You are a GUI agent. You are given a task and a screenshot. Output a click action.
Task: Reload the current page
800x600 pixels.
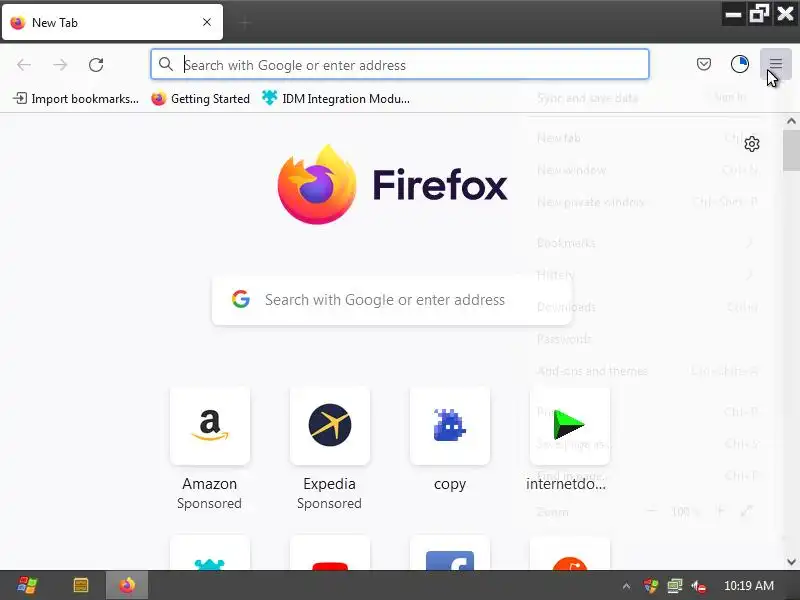96,65
